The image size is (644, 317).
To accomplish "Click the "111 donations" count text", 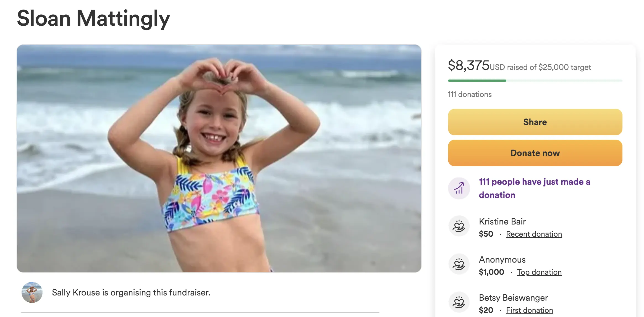I will click(470, 94).
